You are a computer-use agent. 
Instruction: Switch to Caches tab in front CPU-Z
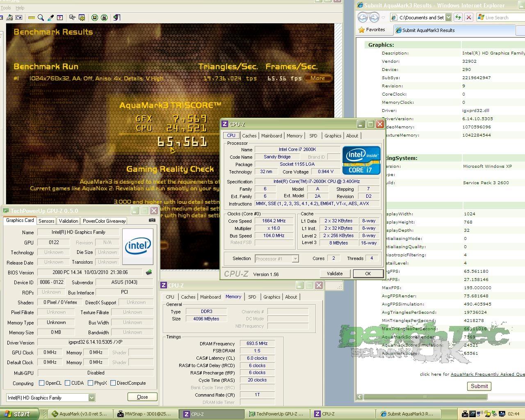click(249, 136)
